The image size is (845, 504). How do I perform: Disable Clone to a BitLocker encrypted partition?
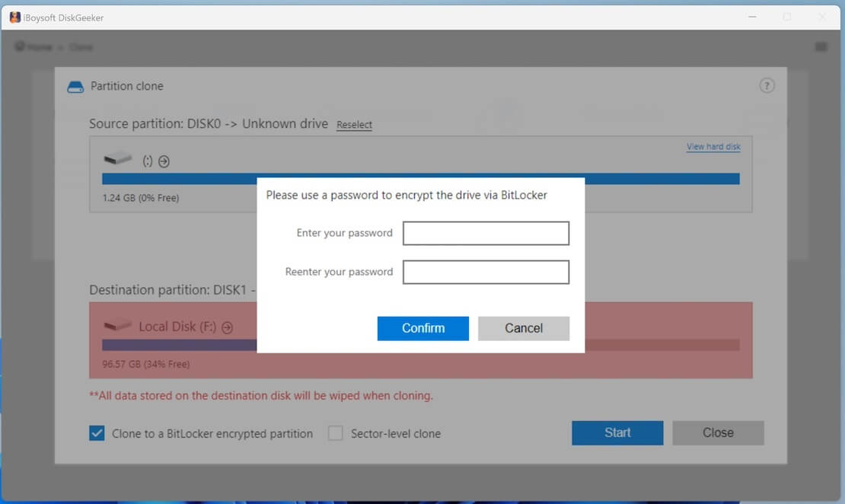[96, 433]
